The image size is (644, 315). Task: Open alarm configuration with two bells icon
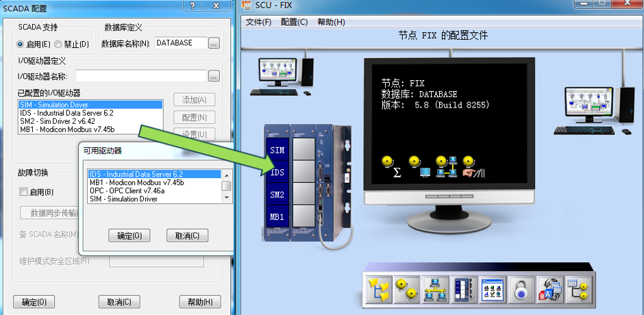point(407,290)
